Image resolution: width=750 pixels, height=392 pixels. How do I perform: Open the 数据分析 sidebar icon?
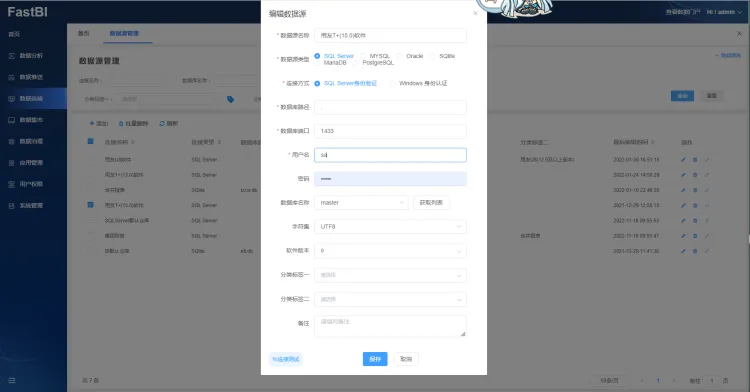[11, 56]
